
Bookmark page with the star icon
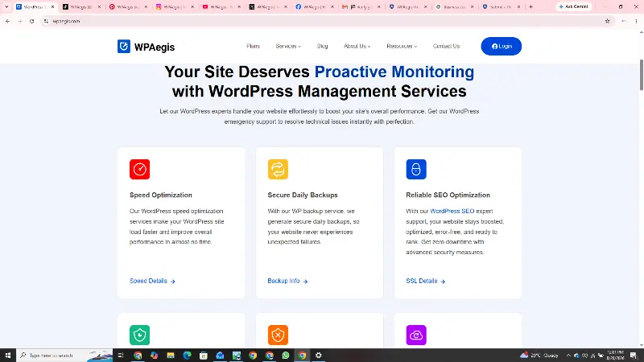pos(608,22)
